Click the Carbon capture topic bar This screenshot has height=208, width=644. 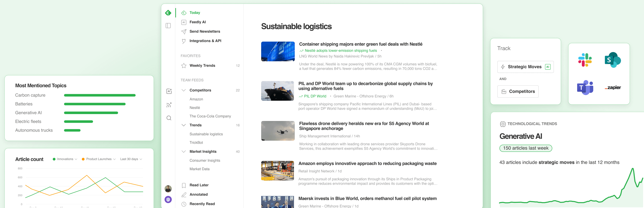[x=100, y=95]
